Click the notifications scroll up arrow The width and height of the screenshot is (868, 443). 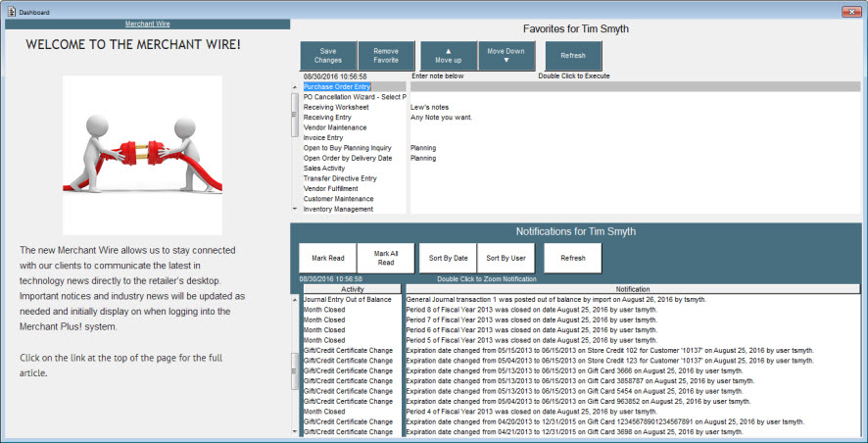coord(295,300)
